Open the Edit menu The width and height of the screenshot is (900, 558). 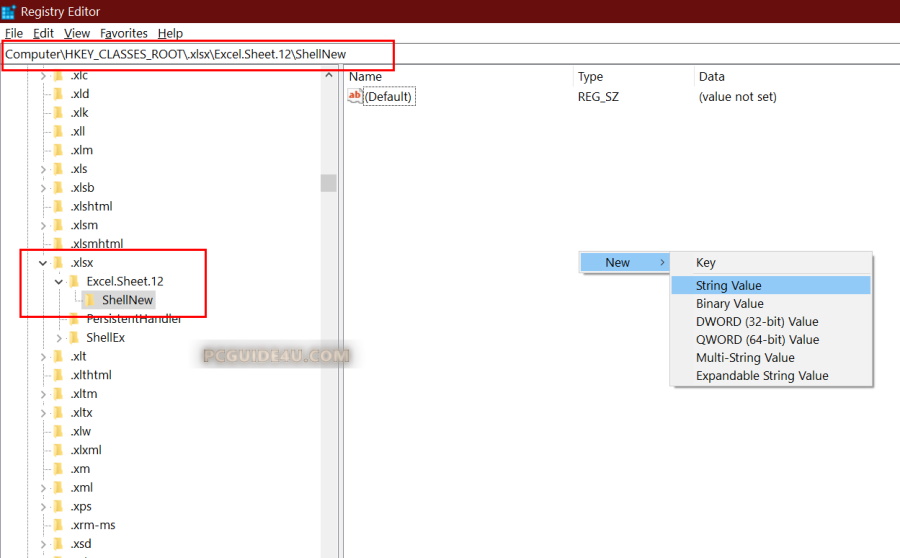43,33
